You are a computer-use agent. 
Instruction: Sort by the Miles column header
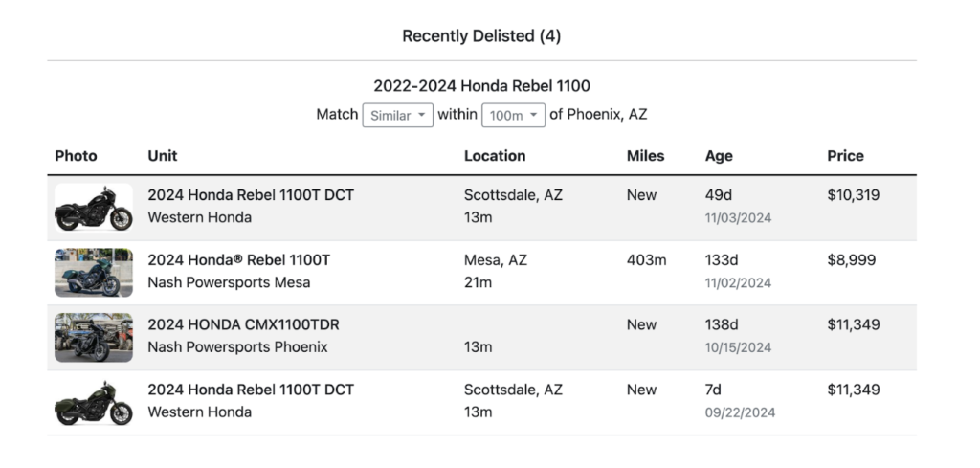[x=645, y=156]
